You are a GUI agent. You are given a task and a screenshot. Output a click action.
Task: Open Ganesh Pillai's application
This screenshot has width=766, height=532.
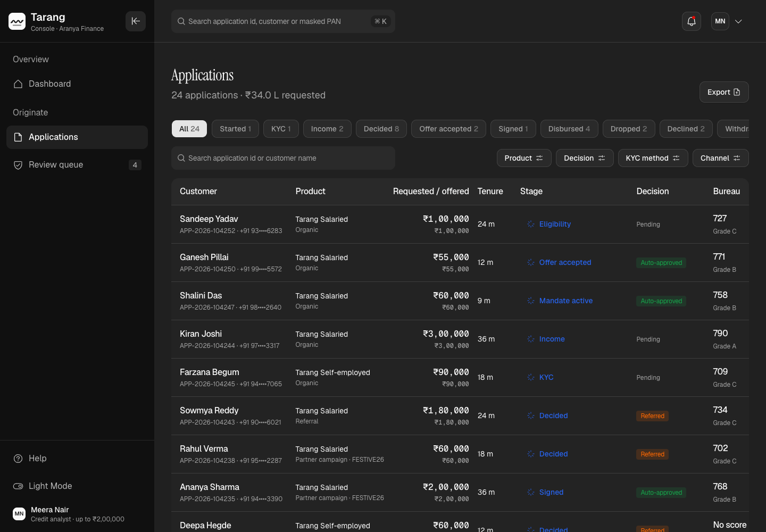click(x=460, y=263)
